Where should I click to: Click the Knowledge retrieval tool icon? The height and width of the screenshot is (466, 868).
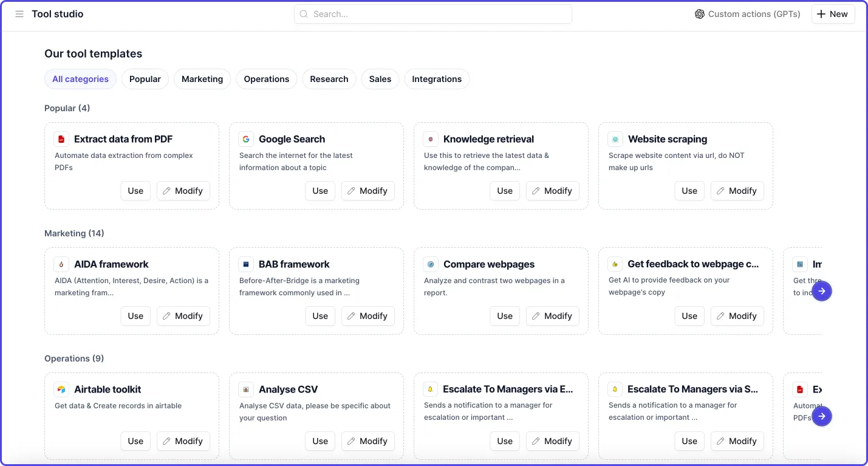coord(431,139)
